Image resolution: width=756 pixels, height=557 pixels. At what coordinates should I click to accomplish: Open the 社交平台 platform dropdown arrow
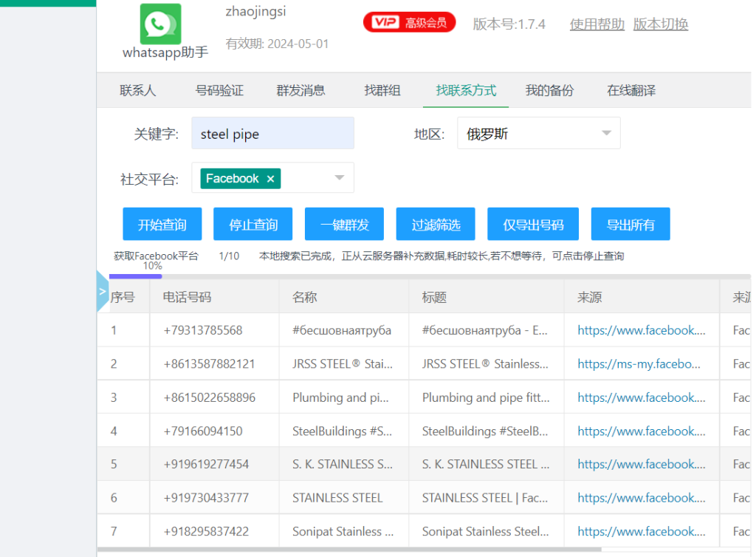(340, 178)
